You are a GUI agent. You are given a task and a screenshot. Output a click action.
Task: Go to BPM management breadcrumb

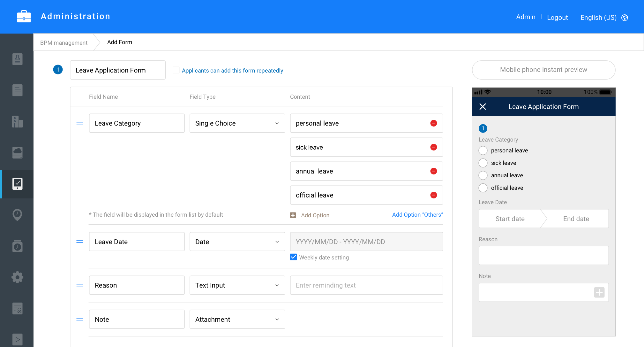[x=64, y=42]
